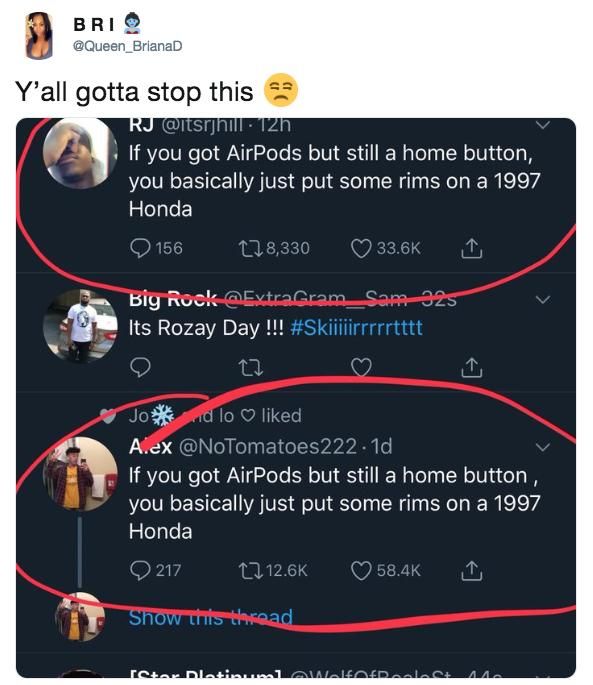Reply to RJ's AirPods tweet

tap(140, 248)
